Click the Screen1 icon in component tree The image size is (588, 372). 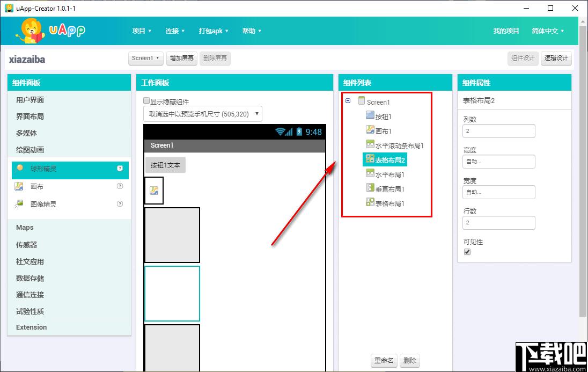[362, 100]
